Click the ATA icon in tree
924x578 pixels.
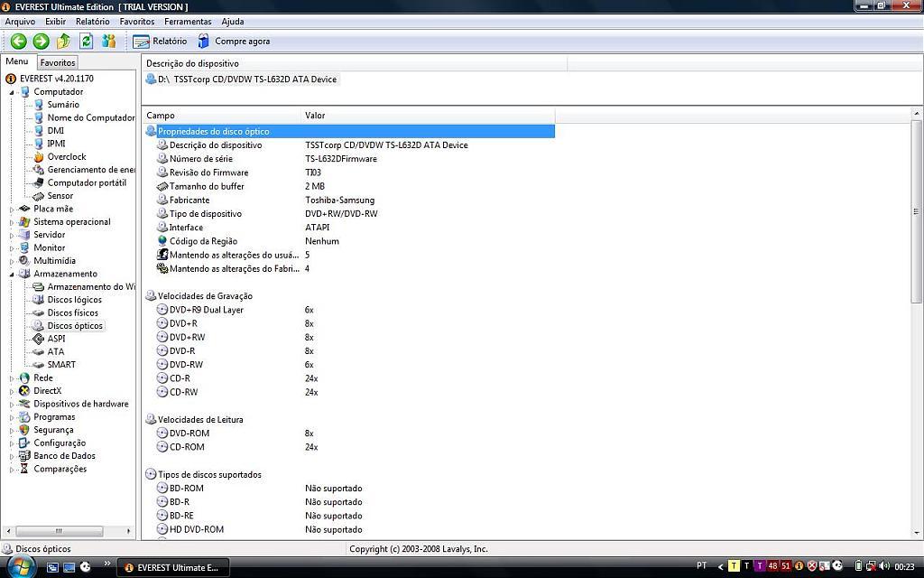pos(38,351)
